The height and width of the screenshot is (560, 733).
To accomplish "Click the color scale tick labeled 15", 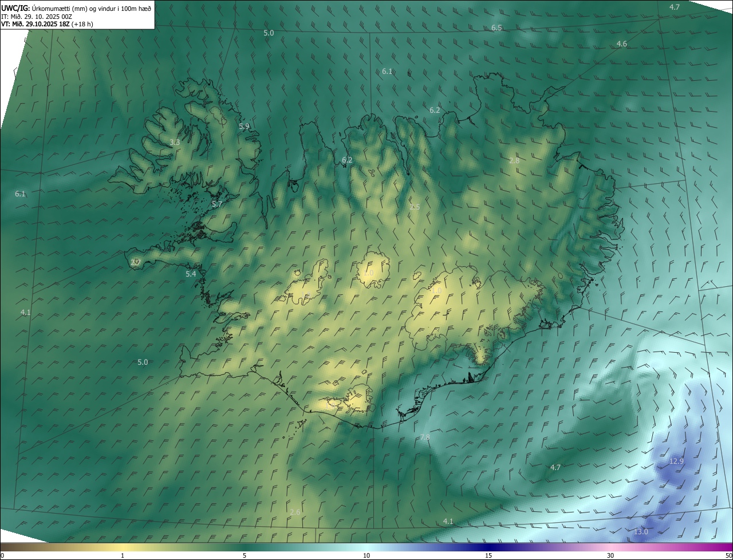I will point(488,555).
